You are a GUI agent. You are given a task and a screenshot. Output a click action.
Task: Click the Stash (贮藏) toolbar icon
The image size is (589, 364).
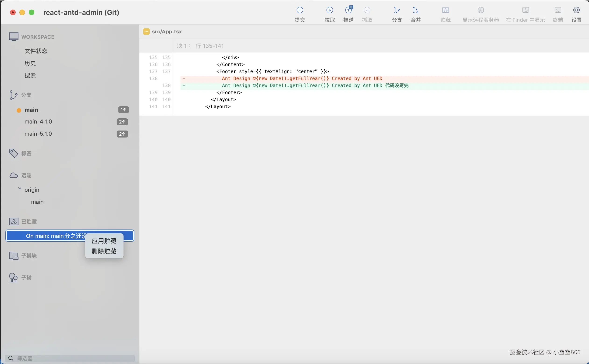pos(445,10)
